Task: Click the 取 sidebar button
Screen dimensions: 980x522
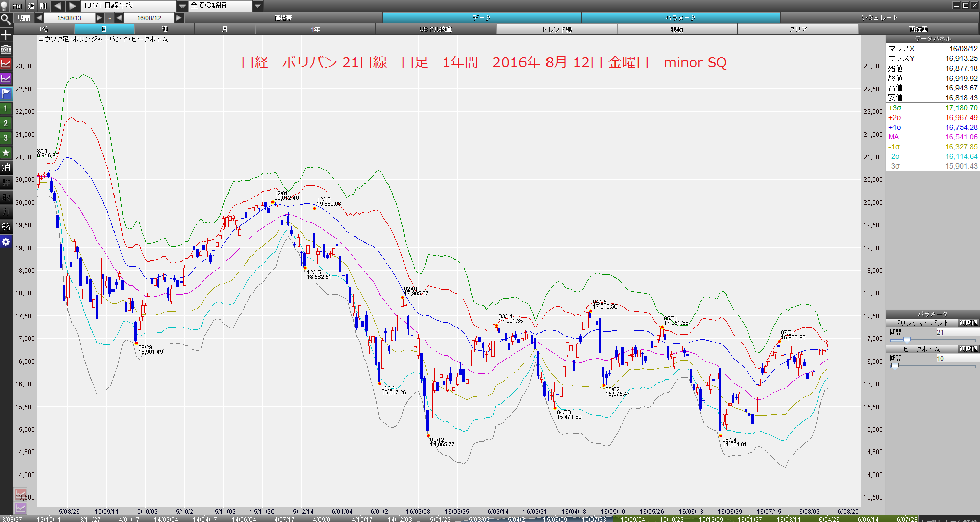Action: point(6,197)
